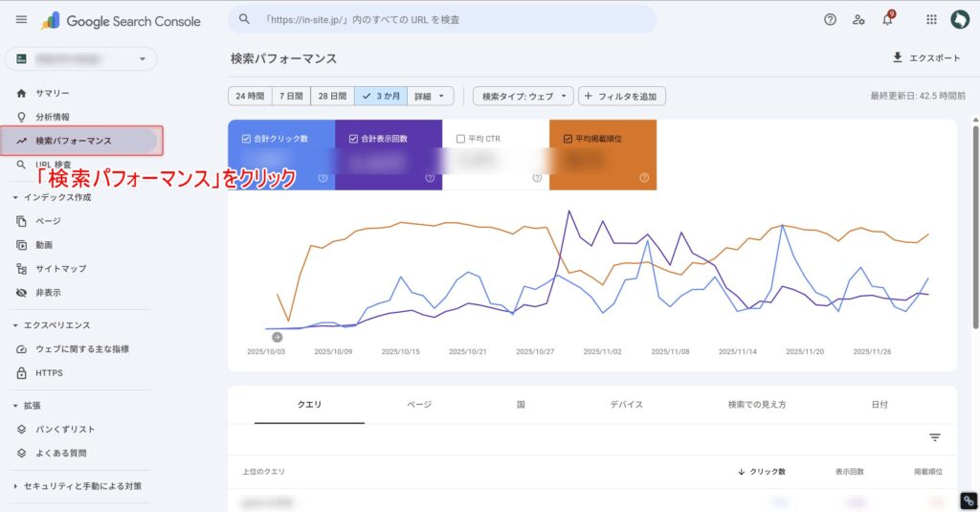Click the 非表示 crossed-eye icon

coord(21,293)
